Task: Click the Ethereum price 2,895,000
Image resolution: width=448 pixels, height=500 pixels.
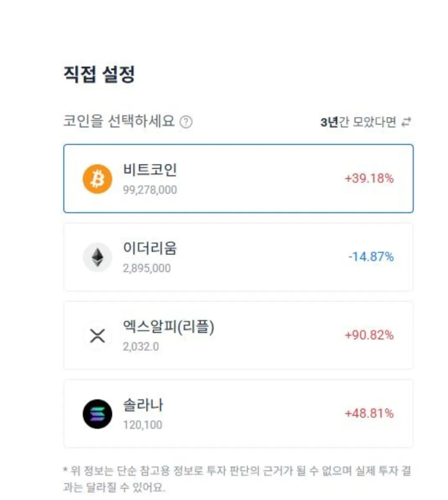Action: pos(146,268)
